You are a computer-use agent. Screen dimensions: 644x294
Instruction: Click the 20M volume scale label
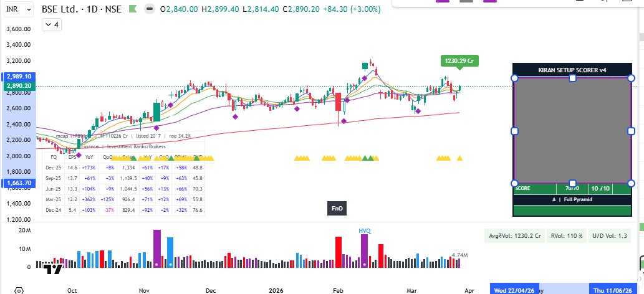coord(25,230)
